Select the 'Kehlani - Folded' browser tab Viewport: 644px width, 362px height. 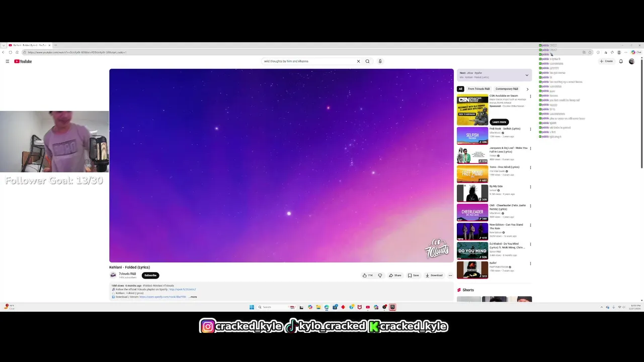click(29, 45)
